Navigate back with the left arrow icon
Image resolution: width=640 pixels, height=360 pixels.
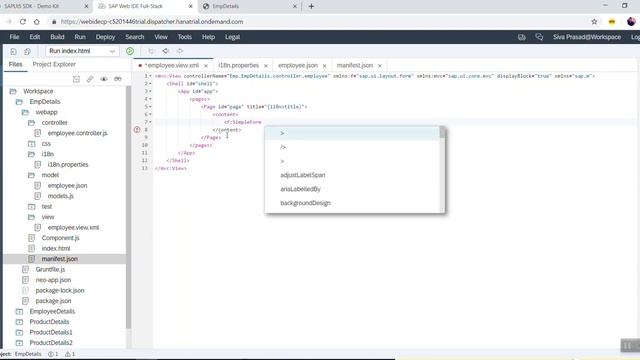(x=165, y=51)
